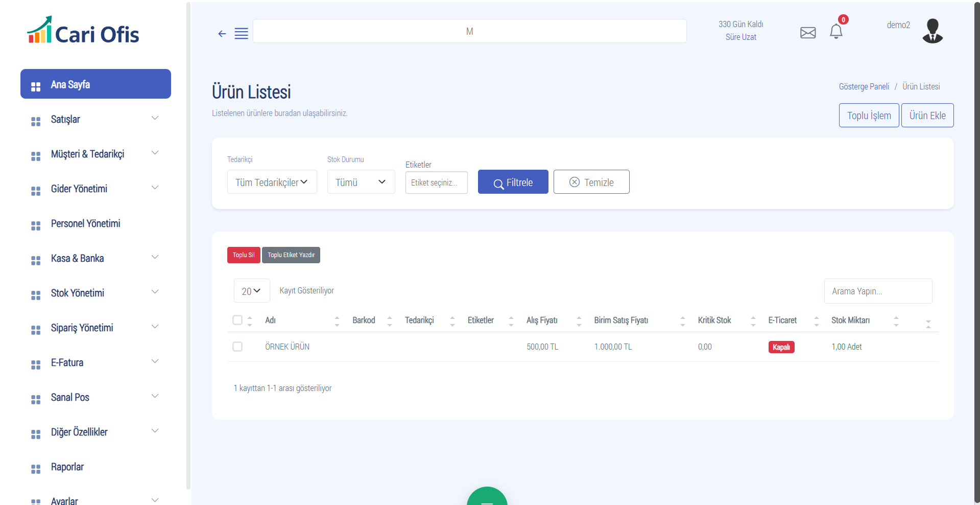Click the green floating circle button
The width and height of the screenshot is (980, 505).
pos(487,497)
